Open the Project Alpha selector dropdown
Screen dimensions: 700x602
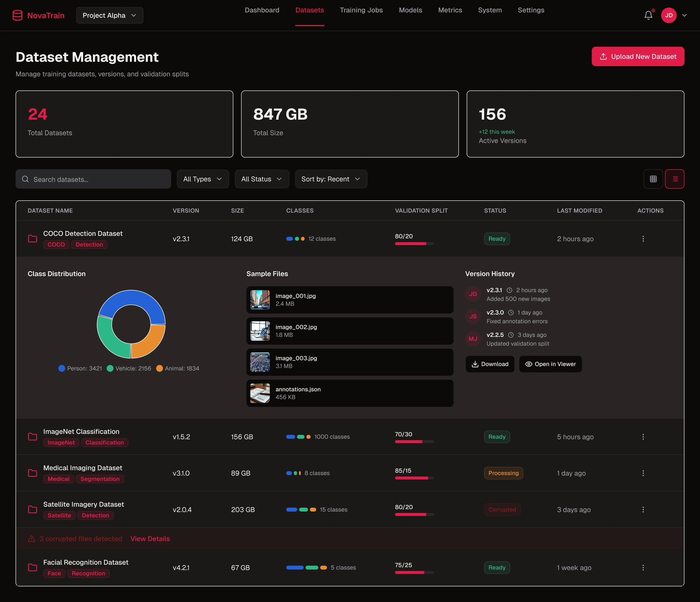point(109,15)
